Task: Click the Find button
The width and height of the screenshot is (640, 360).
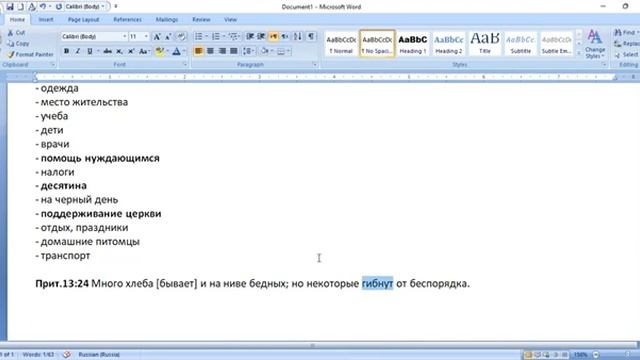Action: 626,33
